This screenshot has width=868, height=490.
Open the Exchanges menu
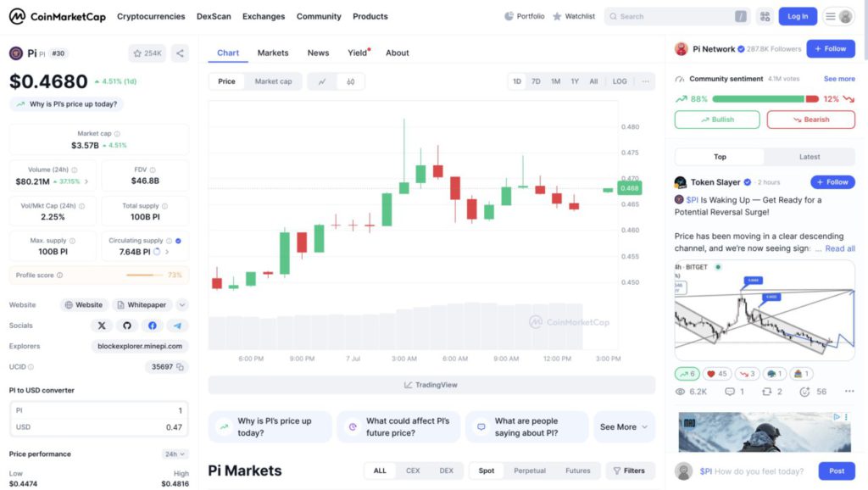click(264, 16)
